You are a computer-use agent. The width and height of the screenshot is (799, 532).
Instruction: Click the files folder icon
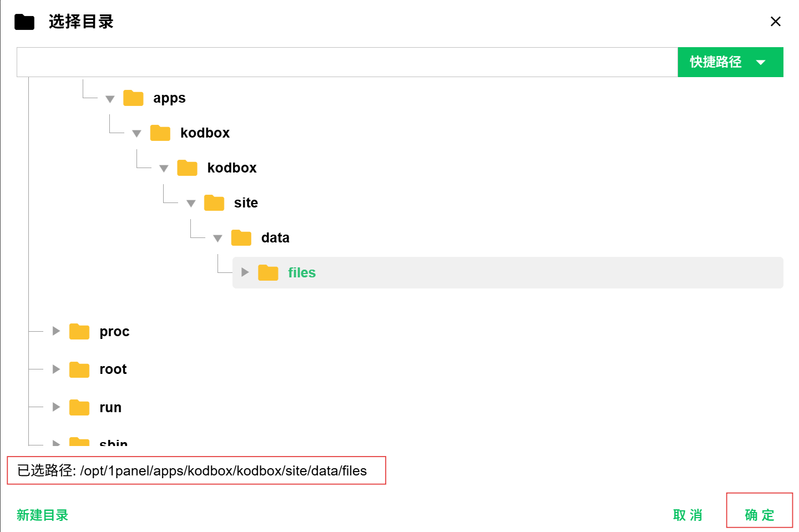point(268,273)
